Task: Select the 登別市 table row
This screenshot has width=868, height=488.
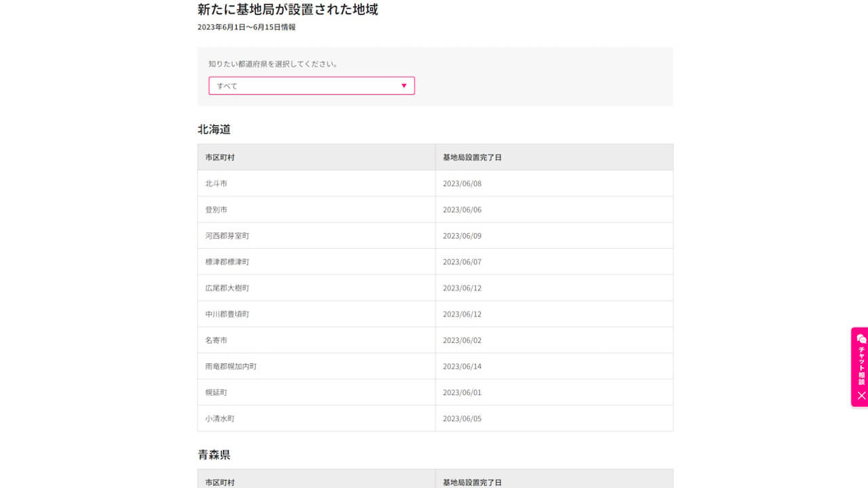Action: 316,209
